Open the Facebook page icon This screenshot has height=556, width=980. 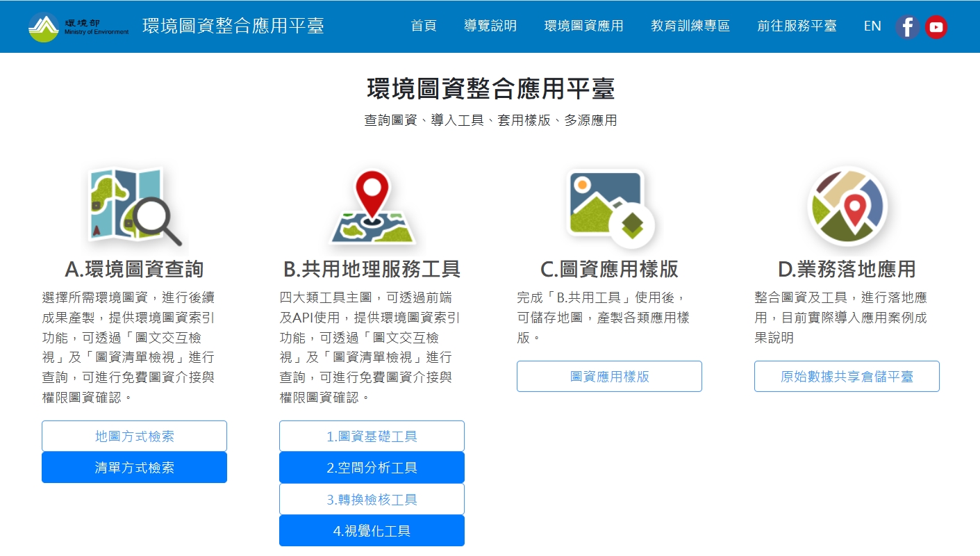tap(907, 27)
